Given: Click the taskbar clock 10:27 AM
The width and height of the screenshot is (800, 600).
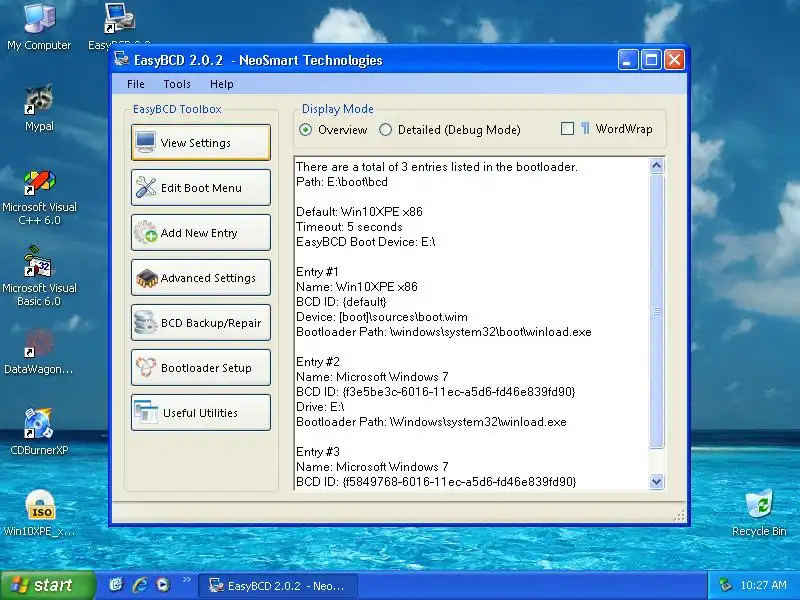Looking at the screenshot, I should pos(763,585).
